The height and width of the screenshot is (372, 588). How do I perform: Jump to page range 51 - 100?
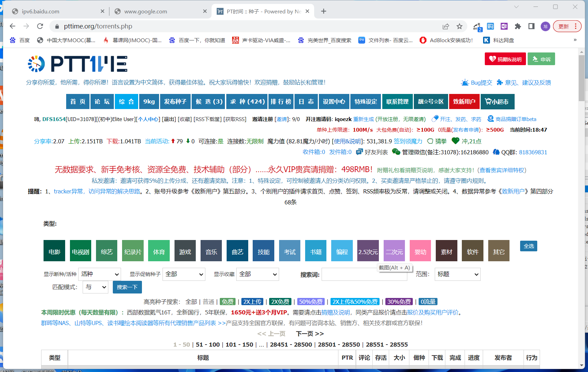[x=208, y=345]
